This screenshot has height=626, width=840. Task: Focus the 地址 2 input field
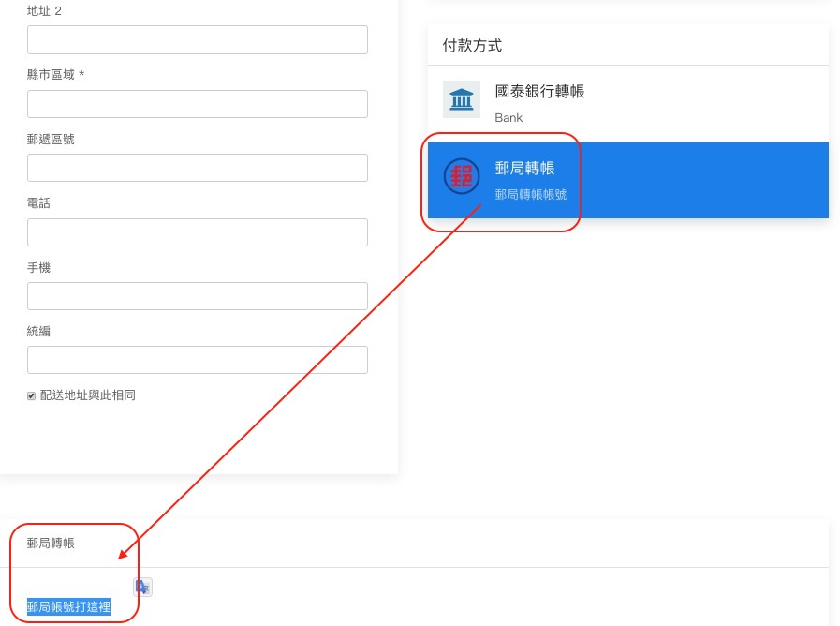pos(197,40)
